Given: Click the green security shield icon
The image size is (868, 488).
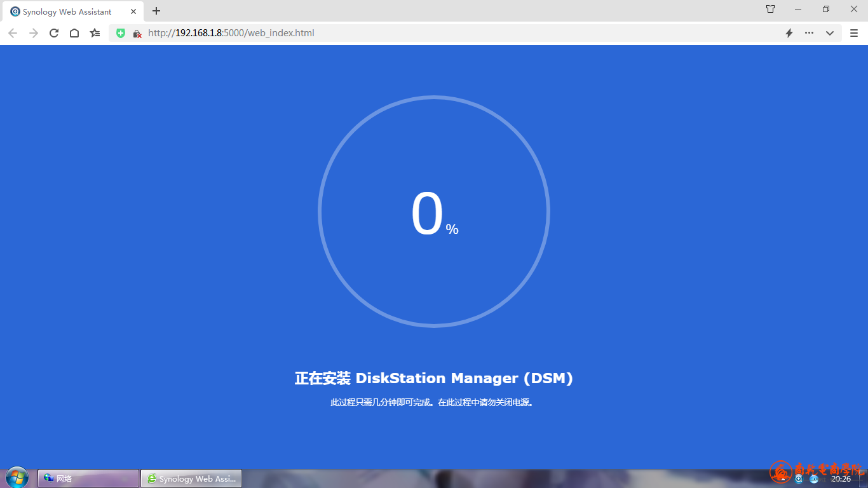Looking at the screenshot, I should tap(121, 33).
